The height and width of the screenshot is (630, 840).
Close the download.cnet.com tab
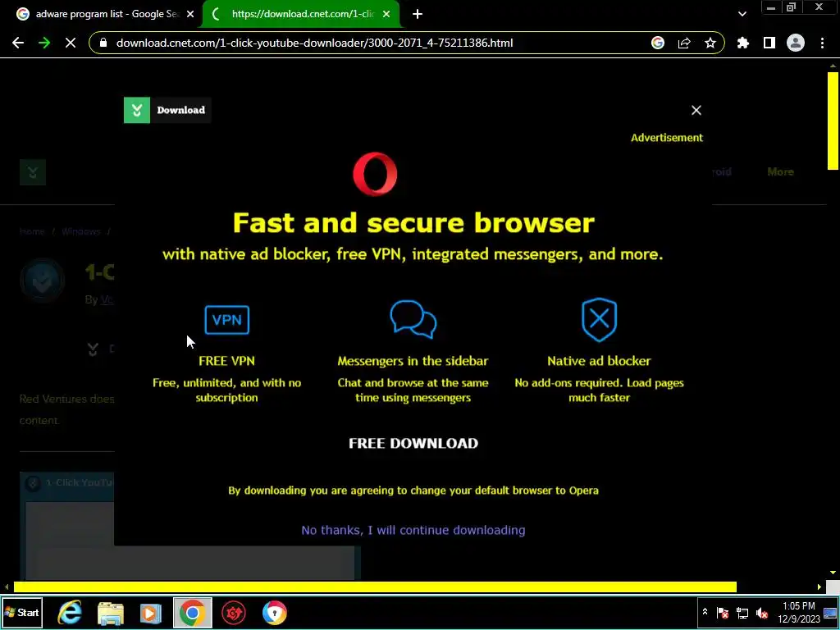[x=386, y=14]
